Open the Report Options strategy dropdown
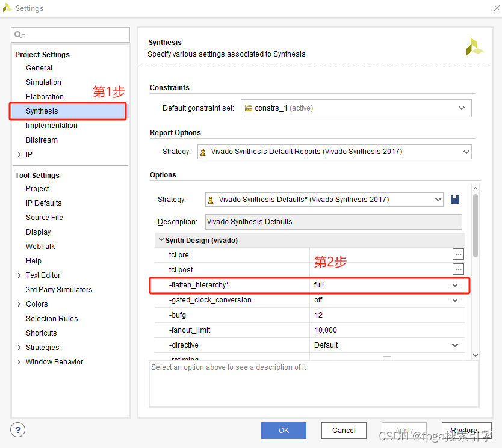Screen dimensions: 502x448 (x=334, y=152)
